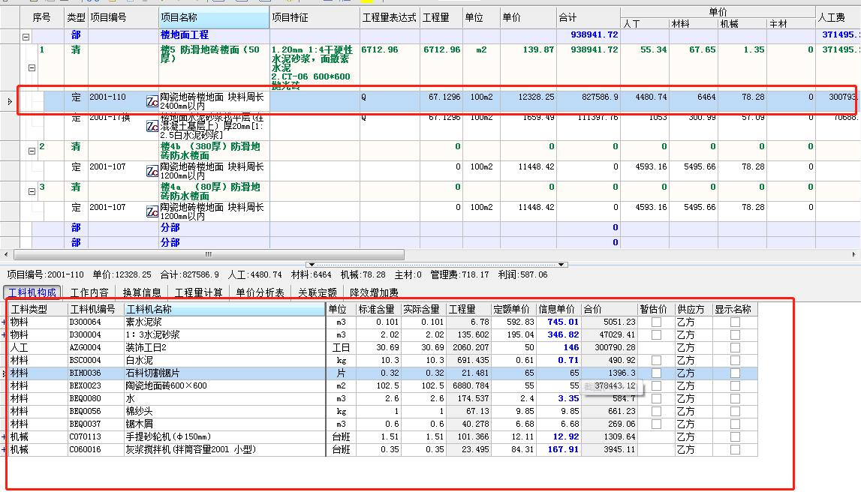Screen dimensions: 861x504
Task: Select the 石料切割锯片 row name
Action: [x=152, y=373]
